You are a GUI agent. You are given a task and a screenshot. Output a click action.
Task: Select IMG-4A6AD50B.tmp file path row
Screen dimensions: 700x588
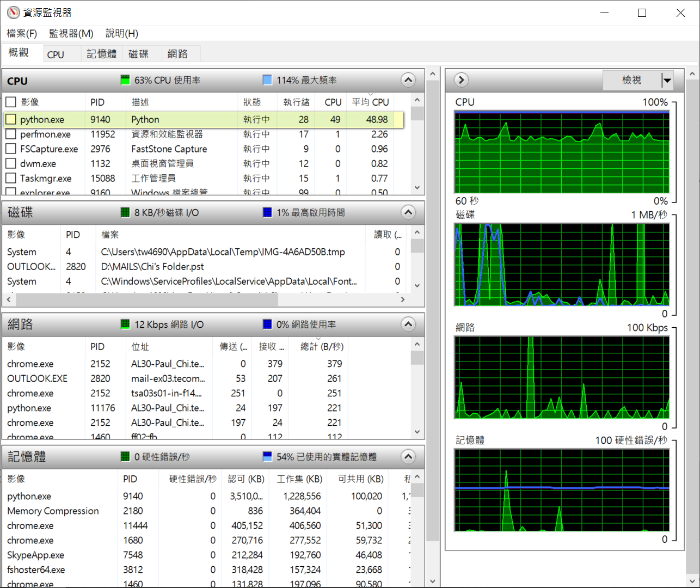[223, 252]
